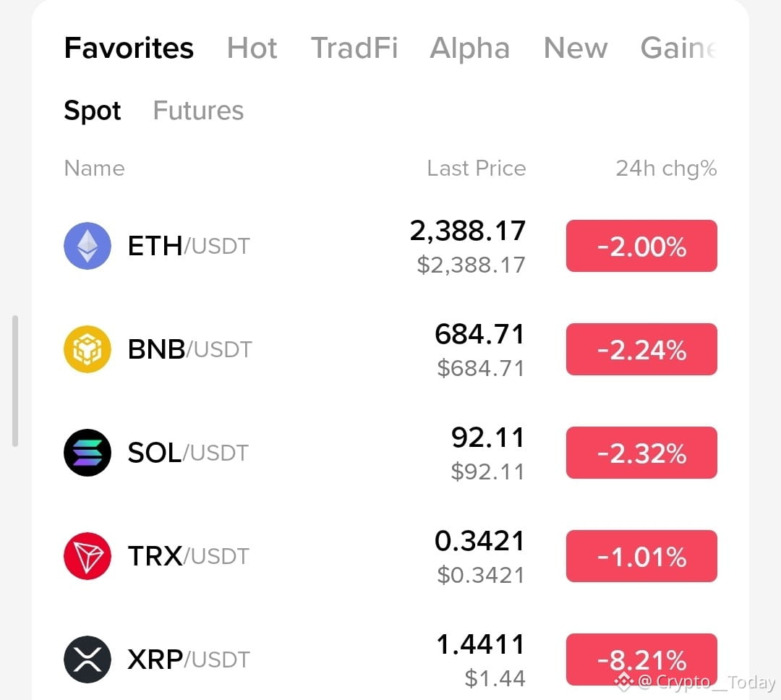Sort by 24h chg% column

tap(667, 169)
